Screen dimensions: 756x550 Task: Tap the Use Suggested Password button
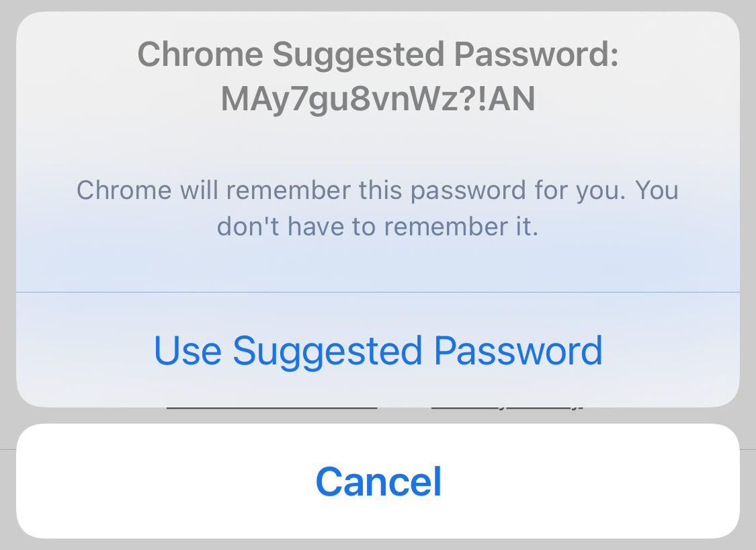(378, 350)
